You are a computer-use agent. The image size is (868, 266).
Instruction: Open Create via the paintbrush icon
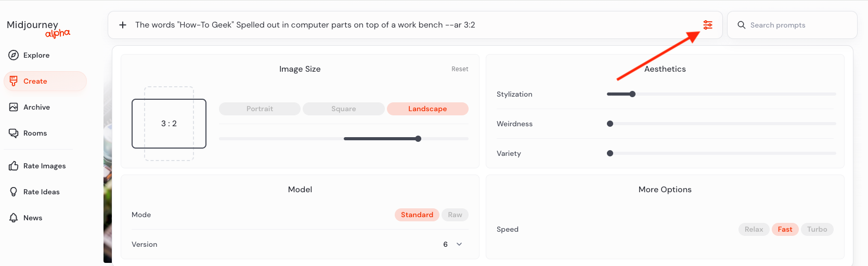14,81
